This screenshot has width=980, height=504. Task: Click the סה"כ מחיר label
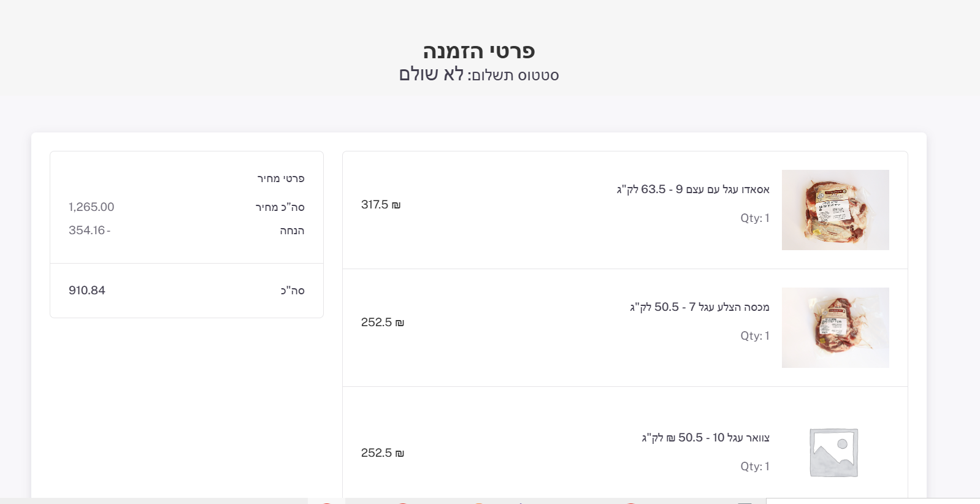(x=280, y=207)
